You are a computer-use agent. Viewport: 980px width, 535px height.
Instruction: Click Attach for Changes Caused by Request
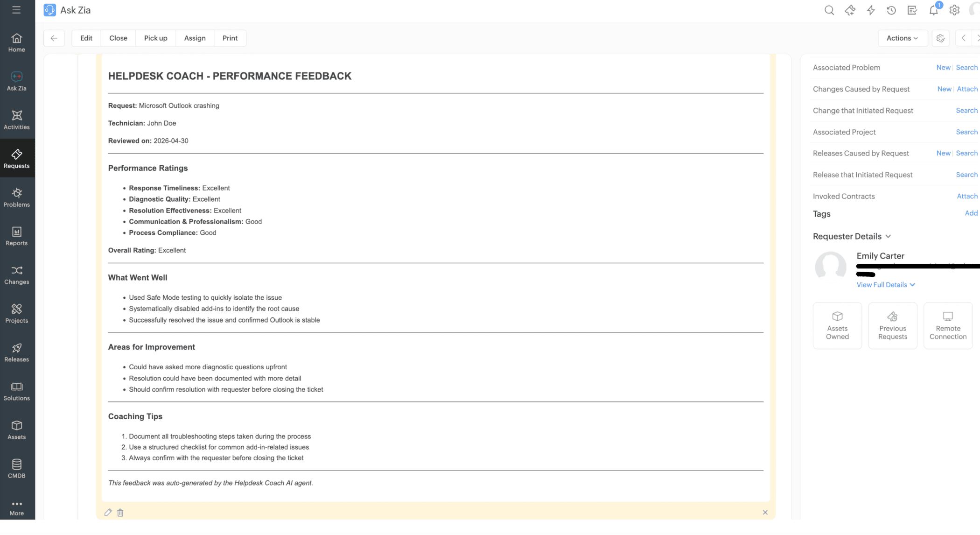(967, 89)
